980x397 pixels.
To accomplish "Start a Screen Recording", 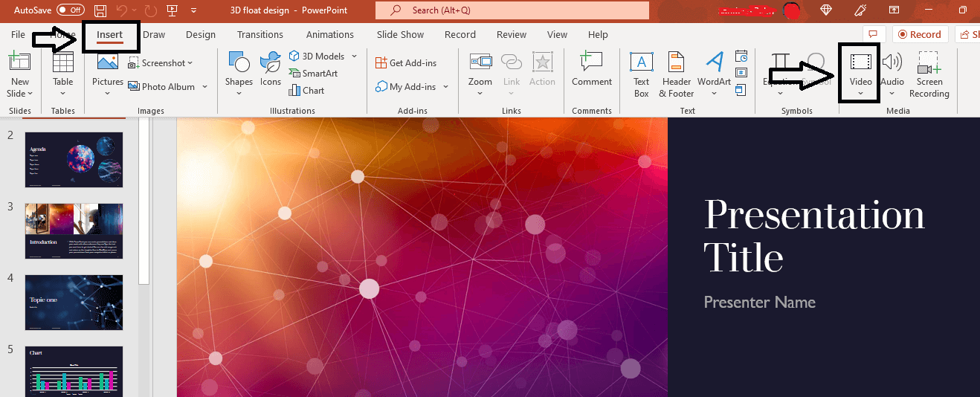I will 929,75.
